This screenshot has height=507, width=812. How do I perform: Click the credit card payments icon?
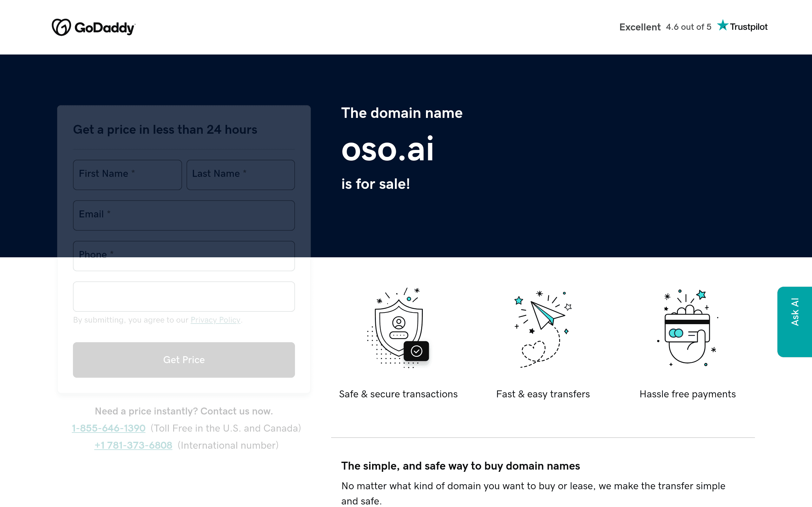(x=687, y=328)
